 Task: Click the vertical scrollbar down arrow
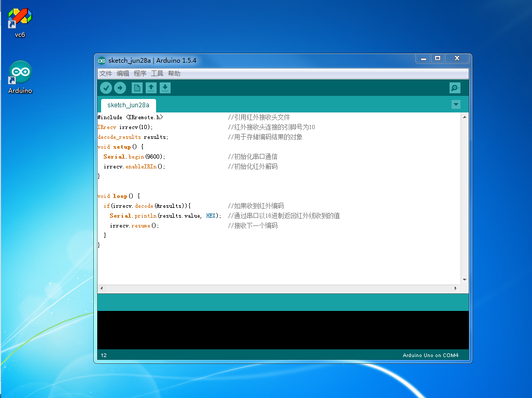(465, 280)
